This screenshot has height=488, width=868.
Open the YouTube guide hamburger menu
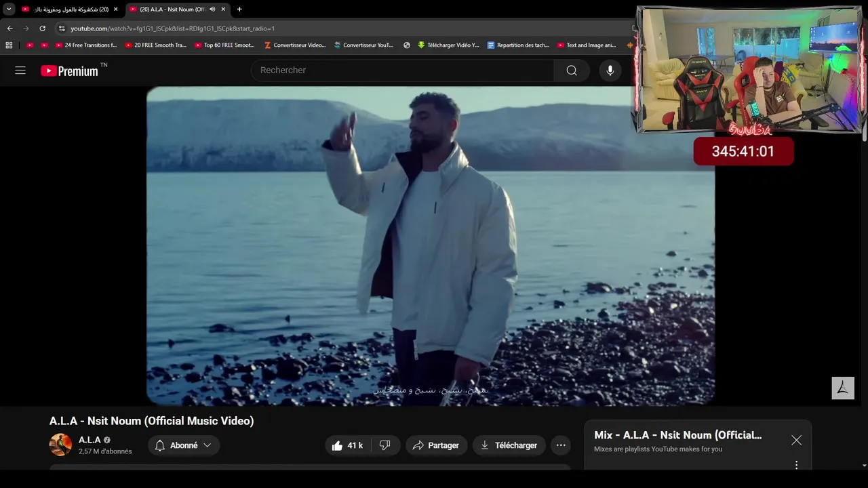(x=20, y=70)
